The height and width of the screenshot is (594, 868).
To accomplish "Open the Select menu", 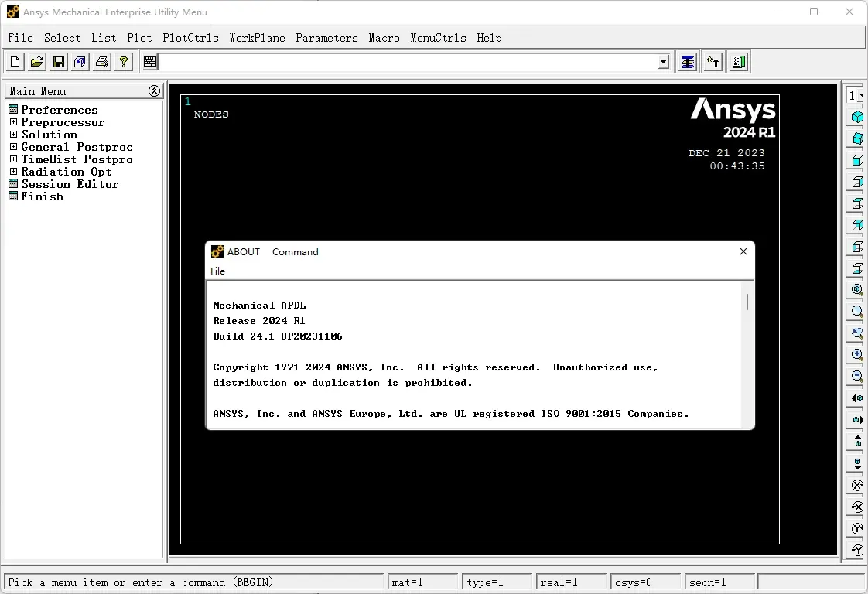I will tap(62, 38).
